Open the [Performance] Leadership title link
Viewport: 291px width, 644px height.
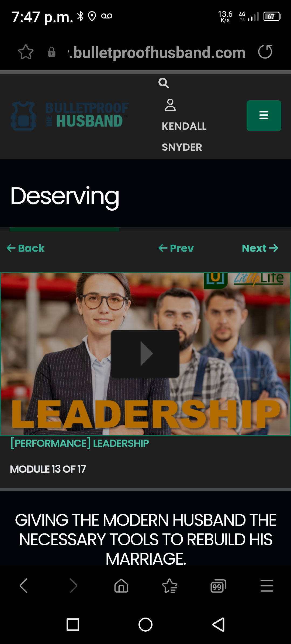click(x=79, y=443)
